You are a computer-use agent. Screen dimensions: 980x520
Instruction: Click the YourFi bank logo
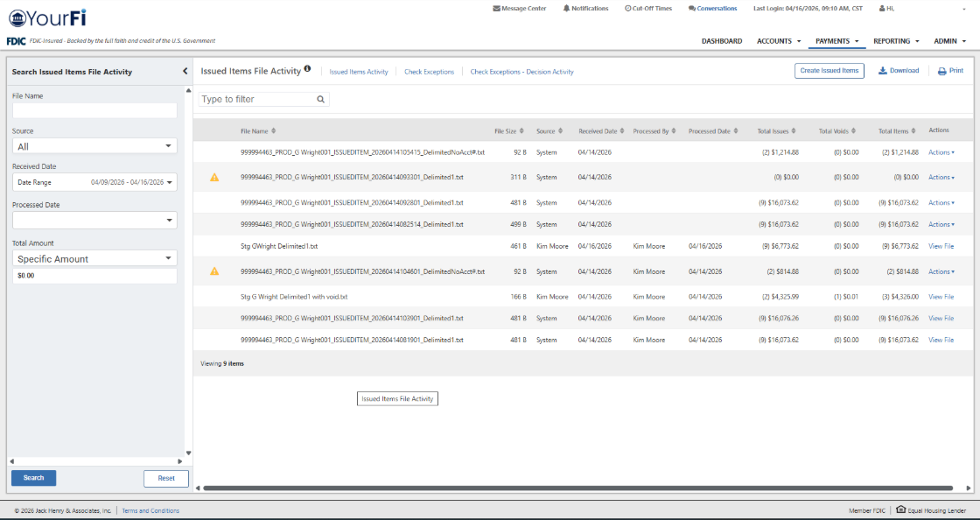click(47, 18)
